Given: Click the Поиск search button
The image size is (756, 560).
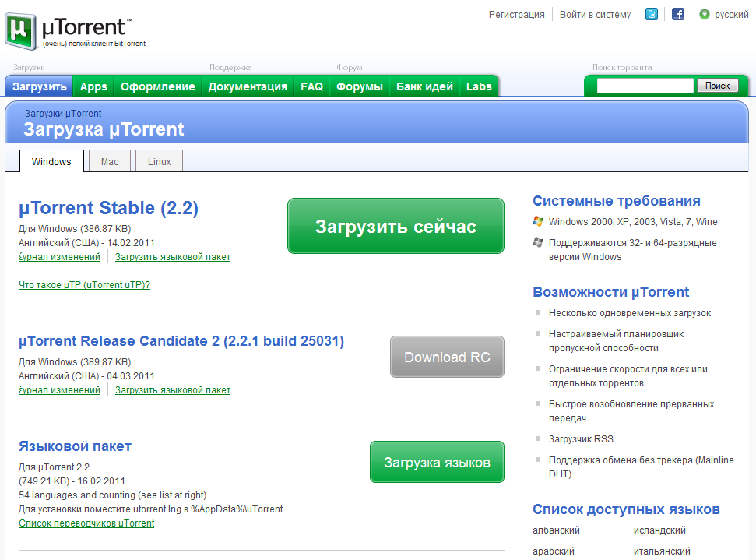Looking at the screenshot, I should (717, 86).
